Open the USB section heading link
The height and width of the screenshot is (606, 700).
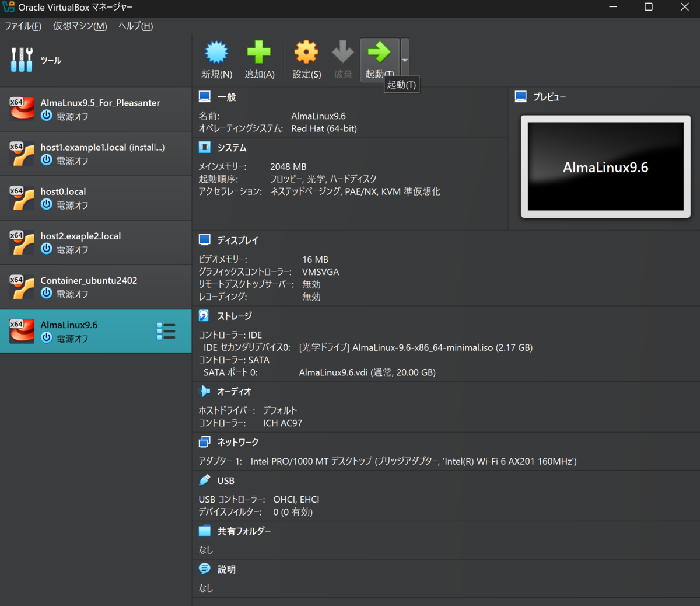click(226, 480)
